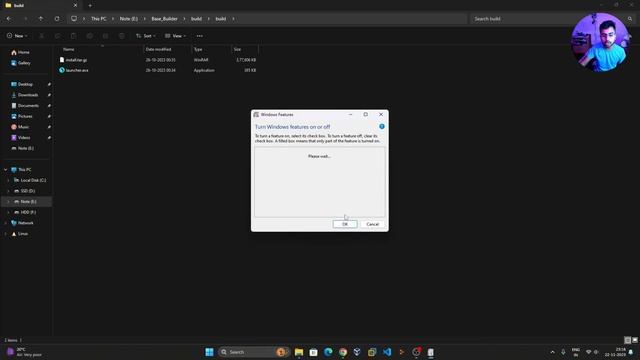Launch Google Chrome from the taskbar
Image resolution: width=640 pixels, height=360 pixels.
343,352
